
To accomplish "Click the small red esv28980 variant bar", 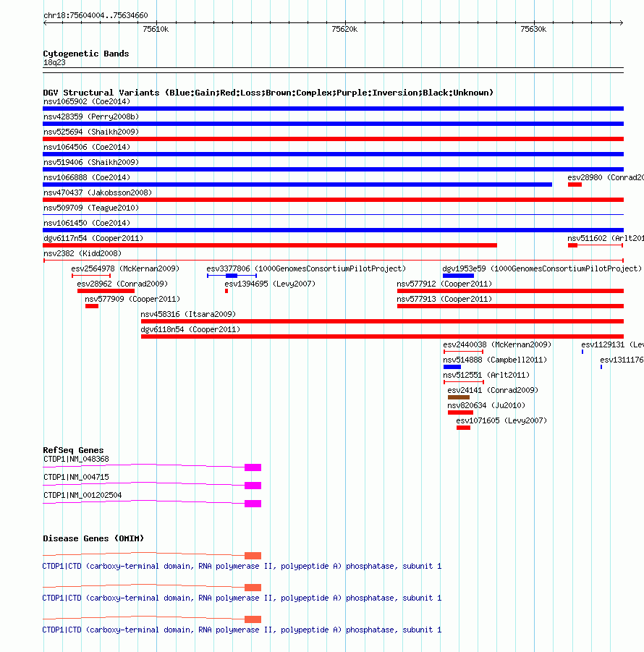I will coord(575,185).
